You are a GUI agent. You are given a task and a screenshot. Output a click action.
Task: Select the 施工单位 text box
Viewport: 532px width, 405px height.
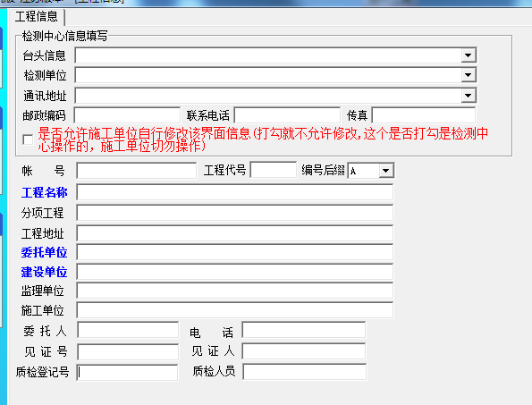click(x=235, y=310)
